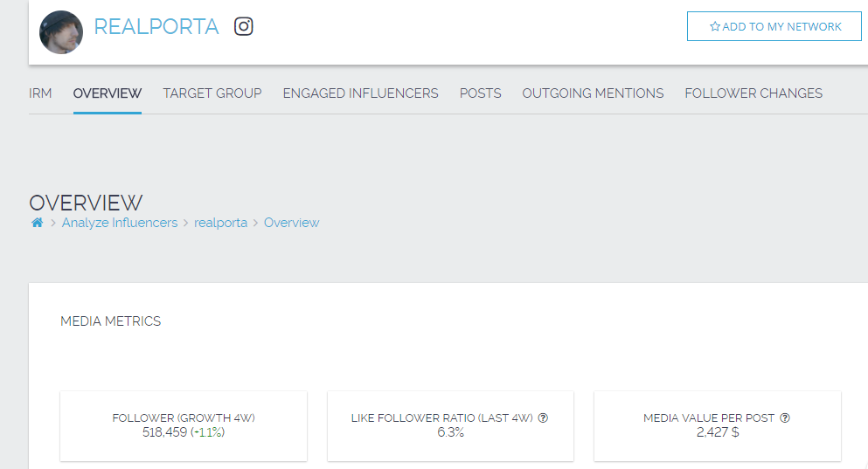Go to the Engaged Influencers tab
This screenshot has width=868, height=469.
pyautogui.click(x=360, y=93)
